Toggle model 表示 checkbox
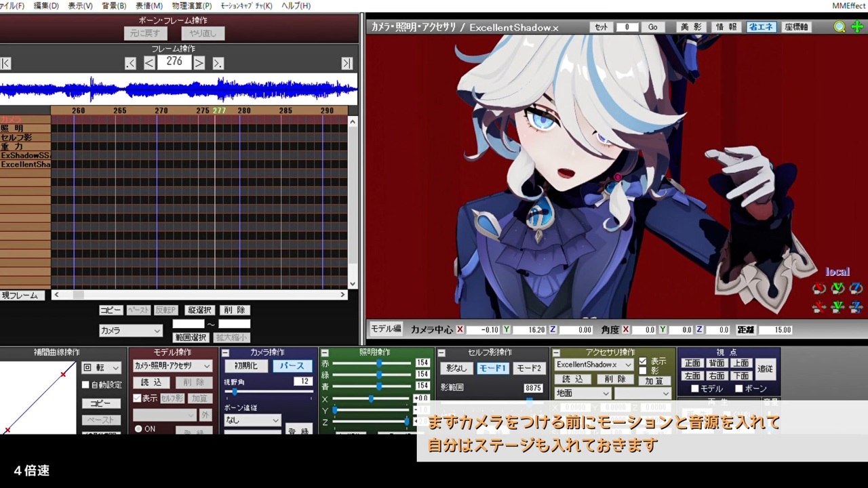 click(x=137, y=399)
